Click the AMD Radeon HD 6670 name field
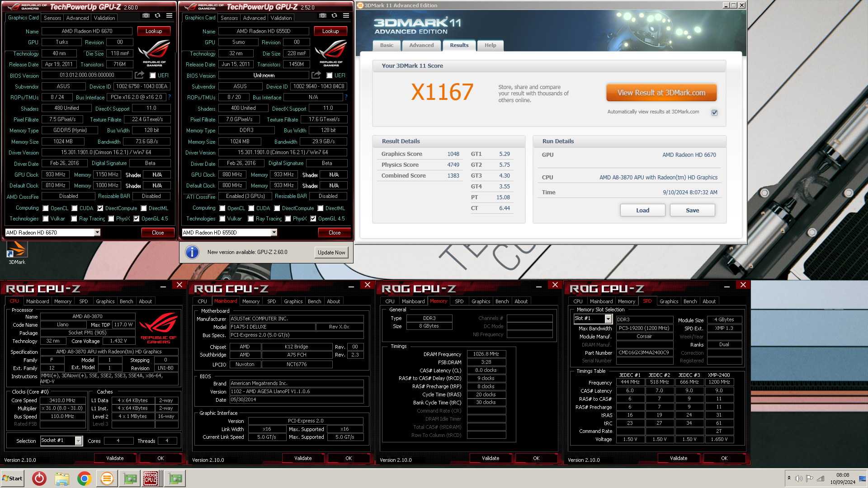Image resolution: width=868 pixels, height=488 pixels. pyautogui.click(x=87, y=31)
